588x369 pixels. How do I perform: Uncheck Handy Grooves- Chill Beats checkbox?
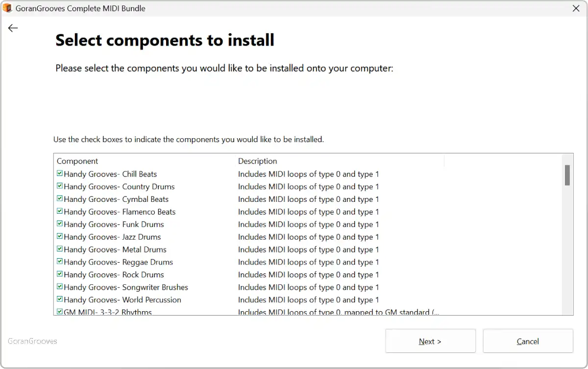pyautogui.click(x=60, y=173)
